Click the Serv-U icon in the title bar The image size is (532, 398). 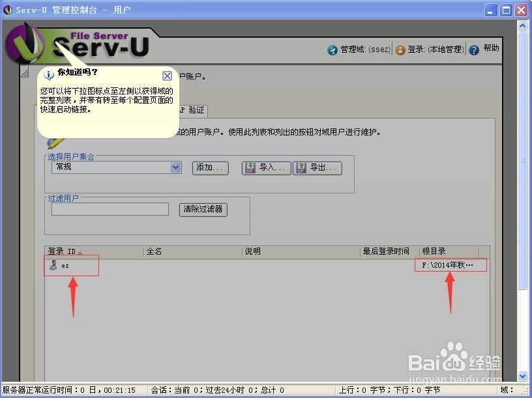[7, 9]
